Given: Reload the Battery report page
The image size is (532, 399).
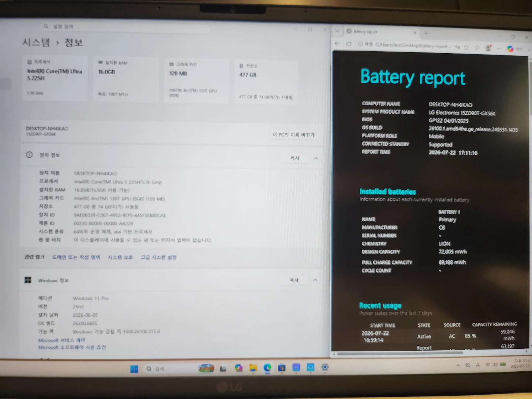Looking at the screenshot, I should (349, 44).
